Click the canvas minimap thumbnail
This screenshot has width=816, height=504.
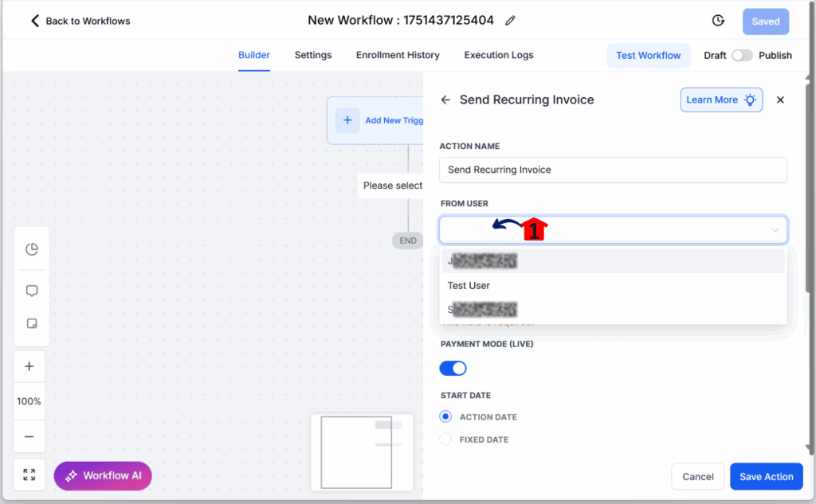pyautogui.click(x=362, y=452)
